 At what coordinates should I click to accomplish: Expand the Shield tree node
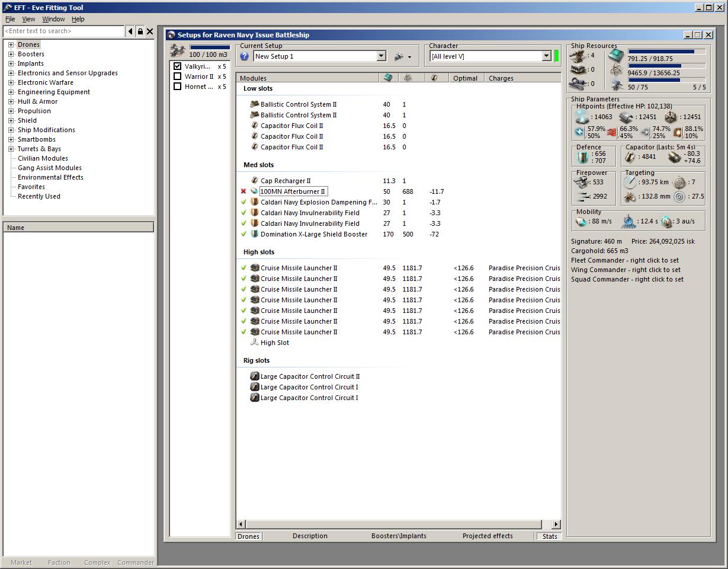(11, 120)
